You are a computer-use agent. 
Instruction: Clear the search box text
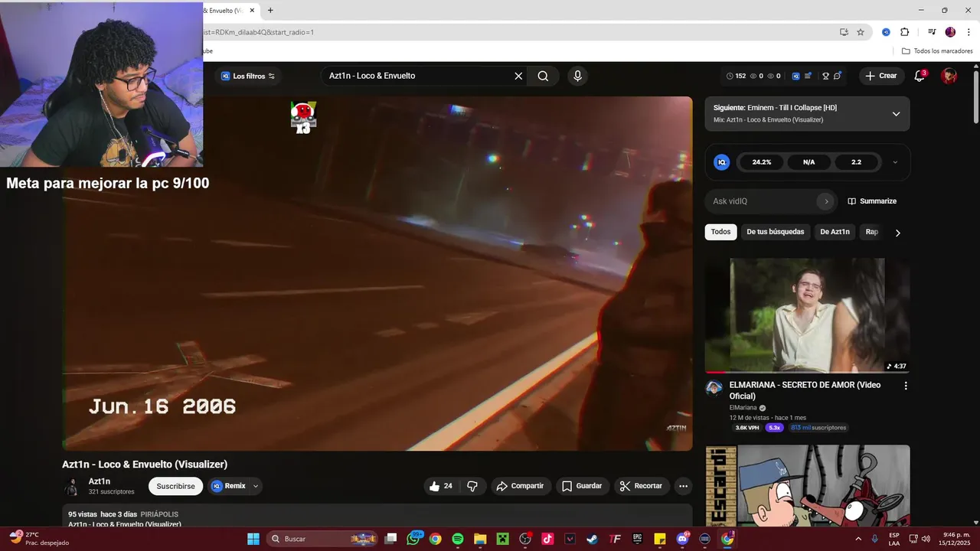pyautogui.click(x=518, y=76)
